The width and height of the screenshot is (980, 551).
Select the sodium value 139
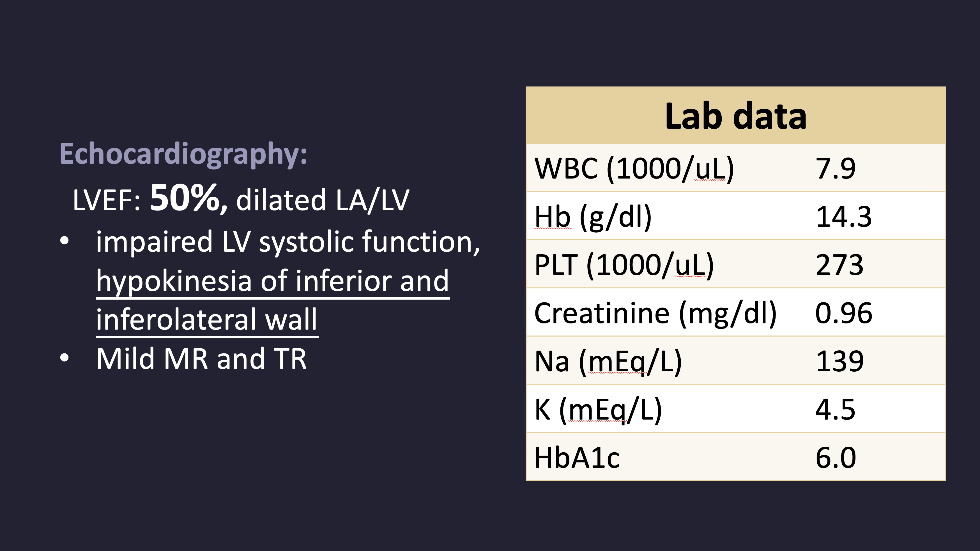pos(839,361)
